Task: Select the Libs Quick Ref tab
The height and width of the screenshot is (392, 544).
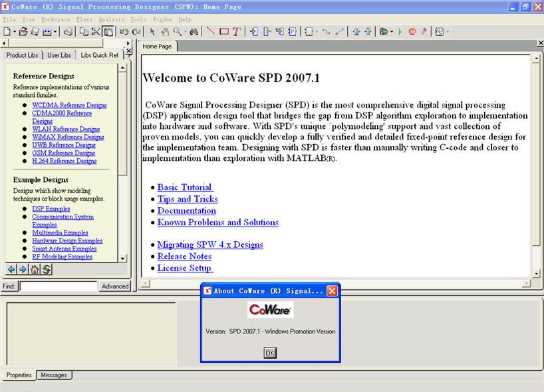Action: pos(100,55)
